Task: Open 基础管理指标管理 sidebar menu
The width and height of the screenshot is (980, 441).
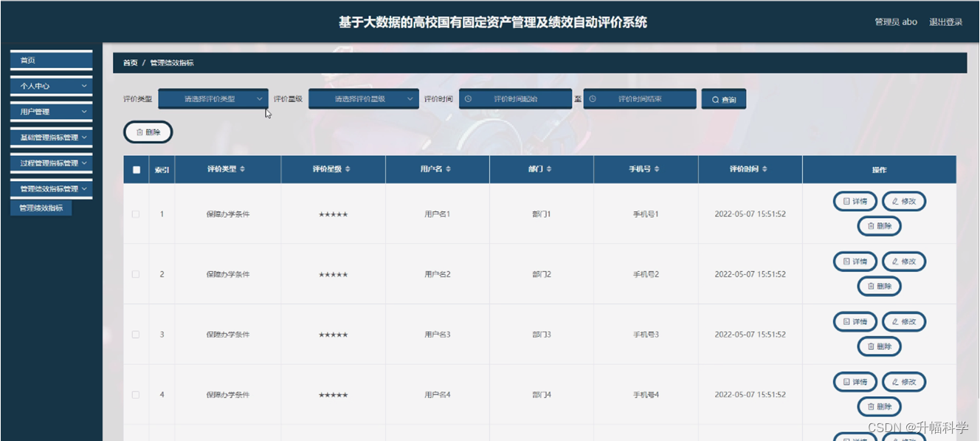Action: pyautogui.click(x=49, y=138)
